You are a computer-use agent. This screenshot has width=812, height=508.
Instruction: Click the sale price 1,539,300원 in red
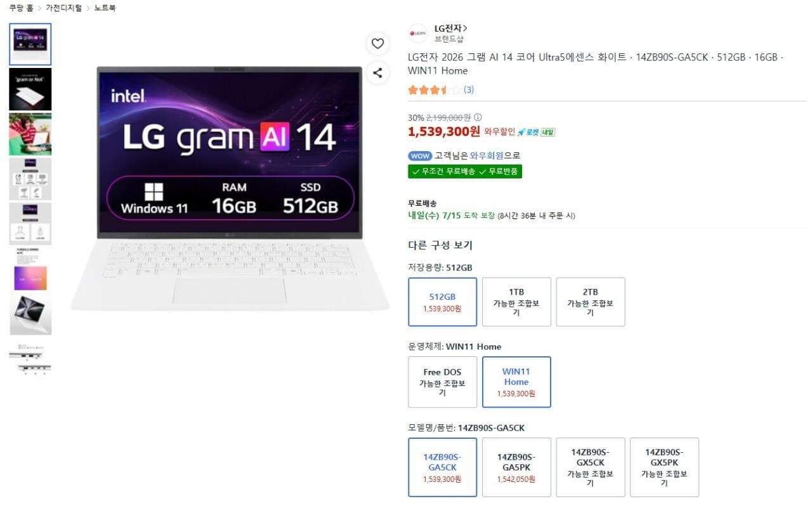pos(444,131)
